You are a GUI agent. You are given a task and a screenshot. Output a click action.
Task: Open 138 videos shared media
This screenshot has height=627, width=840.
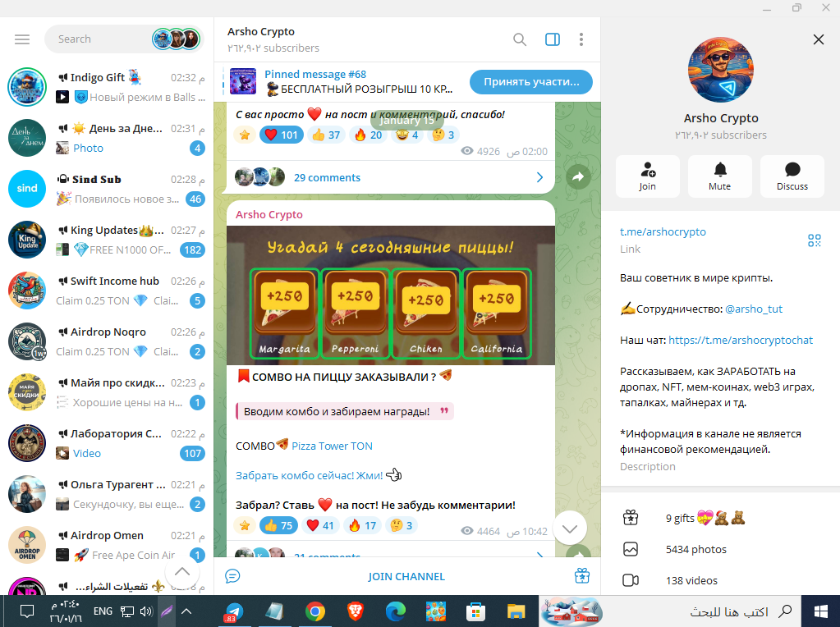721,580
